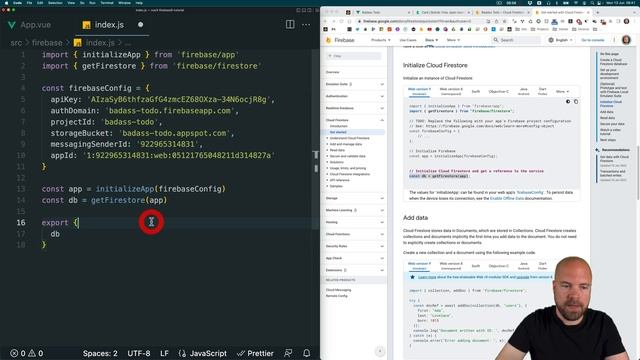
Task: Select the index.js editor tab
Action: click(103, 24)
